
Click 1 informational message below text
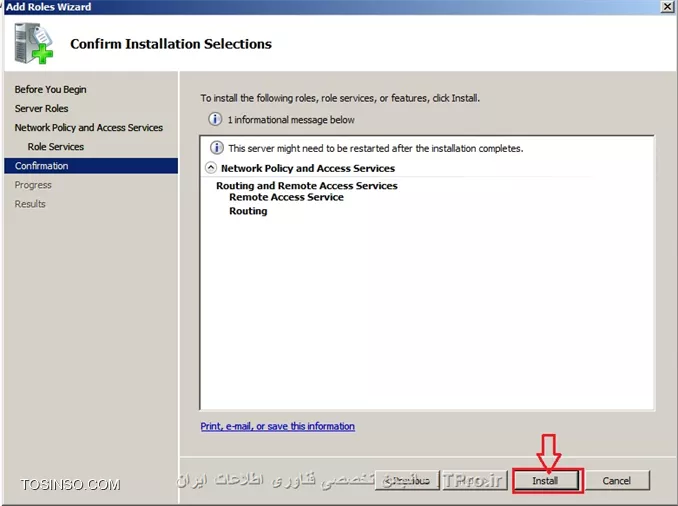[291, 120]
